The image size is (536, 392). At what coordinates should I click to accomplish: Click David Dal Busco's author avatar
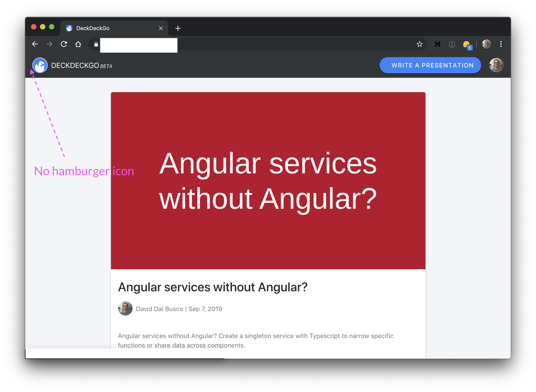pos(125,309)
